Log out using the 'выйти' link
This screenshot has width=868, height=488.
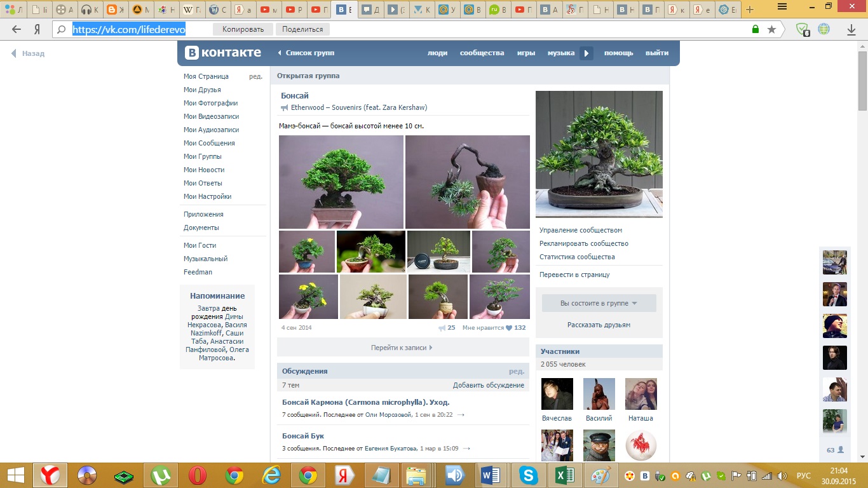click(657, 53)
